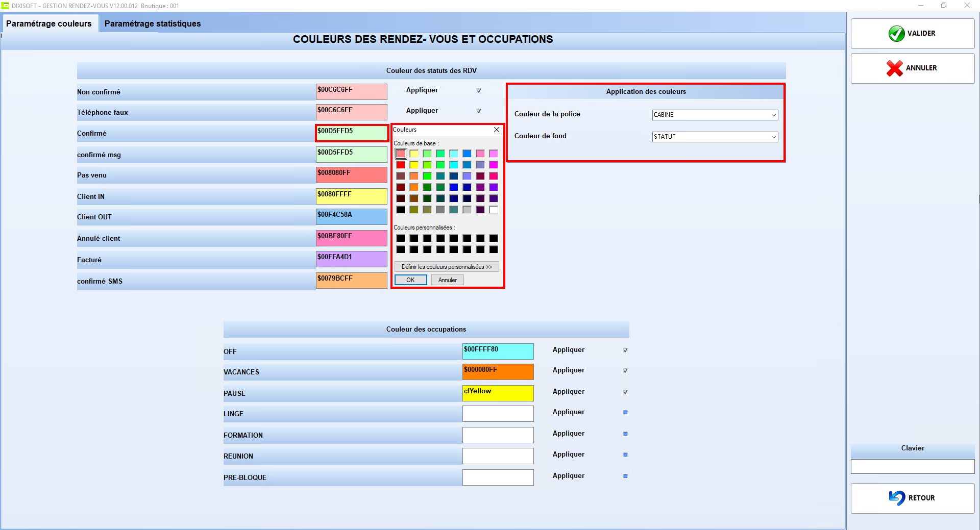
Task: Confirm the color with the OK button
Action: 410,280
